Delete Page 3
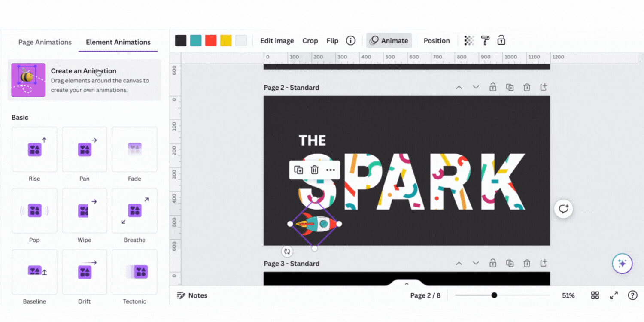The width and height of the screenshot is (644, 322). (527, 263)
